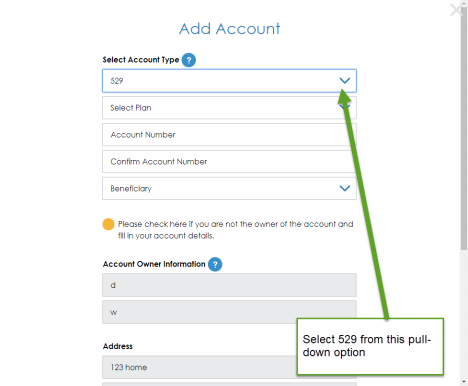Viewport: 468px width, 386px height.
Task: Click the Please check here owner notice text
Action: (235, 230)
